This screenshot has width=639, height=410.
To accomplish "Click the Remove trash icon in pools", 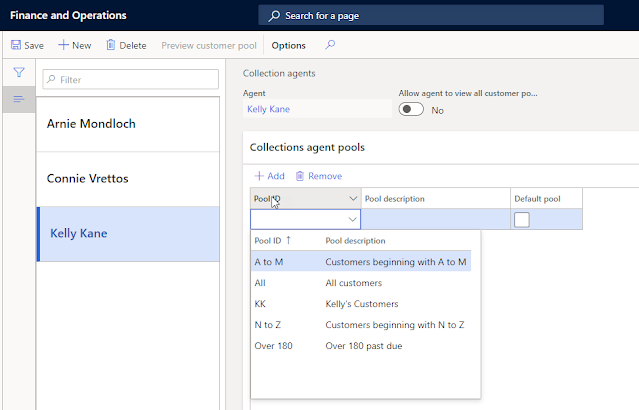I will tap(300, 176).
